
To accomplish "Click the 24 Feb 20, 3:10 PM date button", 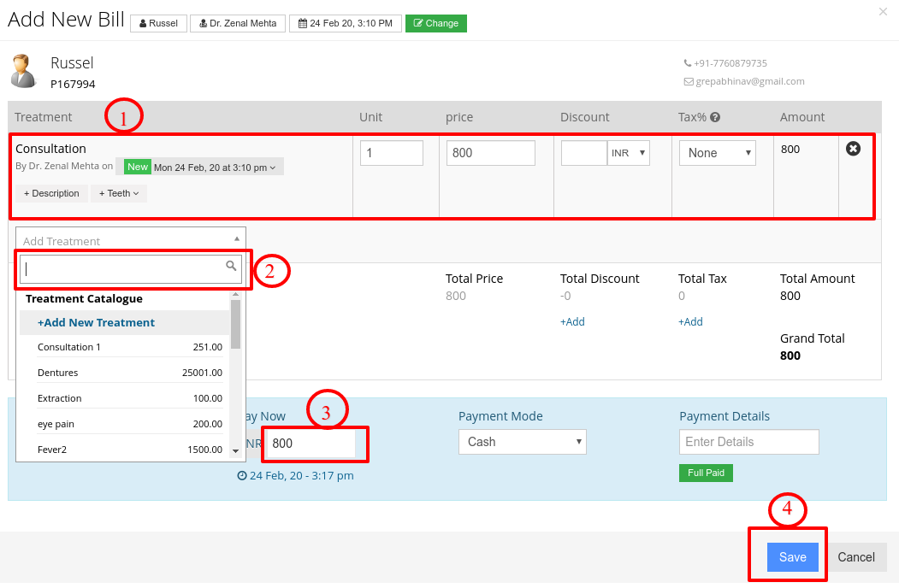I will coord(346,23).
